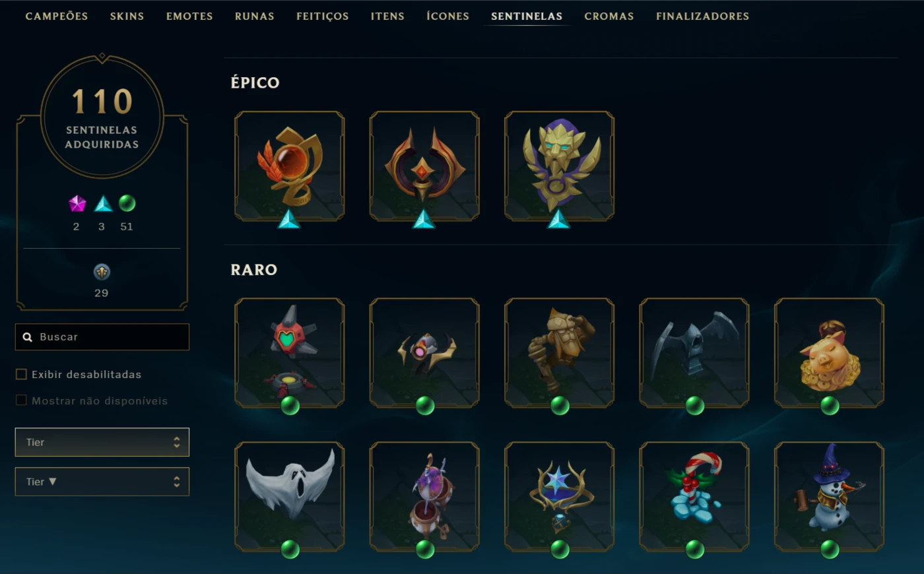Click the green rare orb icon
The height and width of the screenshot is (574, 924).
127,203
